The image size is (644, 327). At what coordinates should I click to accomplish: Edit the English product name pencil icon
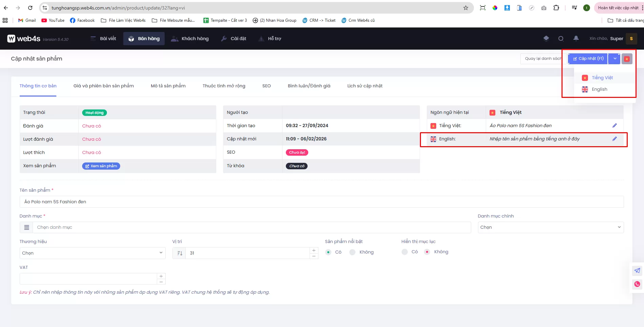pos(614,139)
